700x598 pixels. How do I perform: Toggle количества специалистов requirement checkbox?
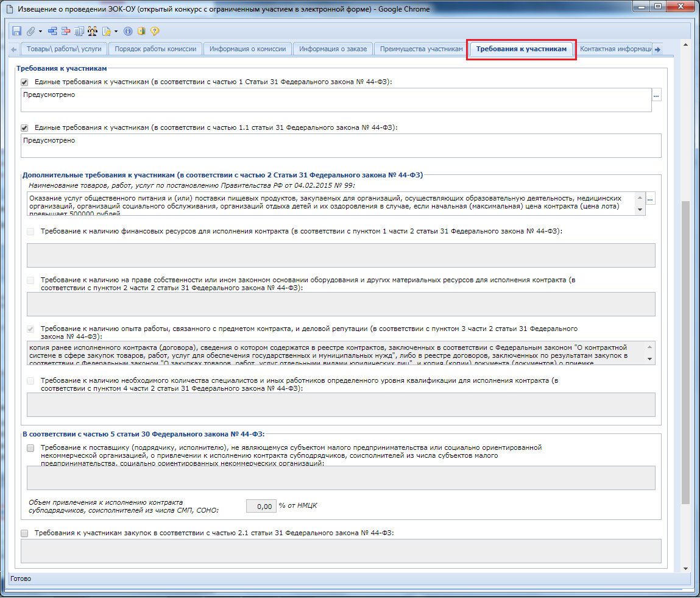tap(30, 381)
